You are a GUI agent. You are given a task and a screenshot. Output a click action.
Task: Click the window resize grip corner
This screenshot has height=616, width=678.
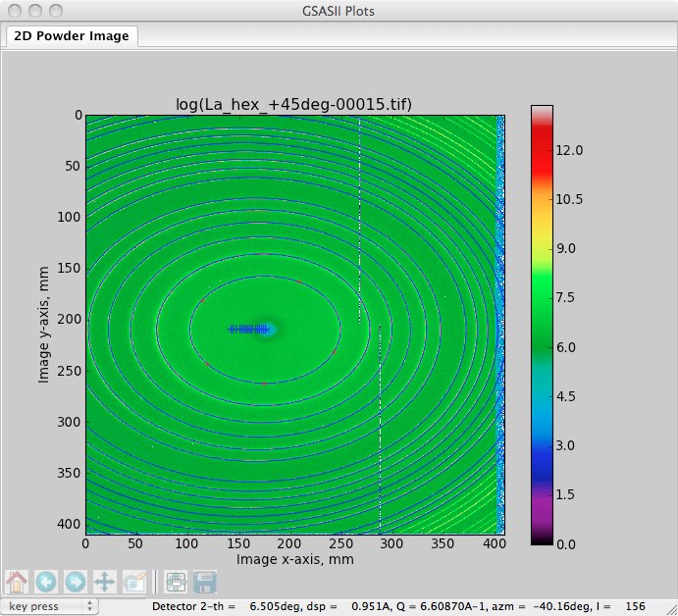(671, 609)
